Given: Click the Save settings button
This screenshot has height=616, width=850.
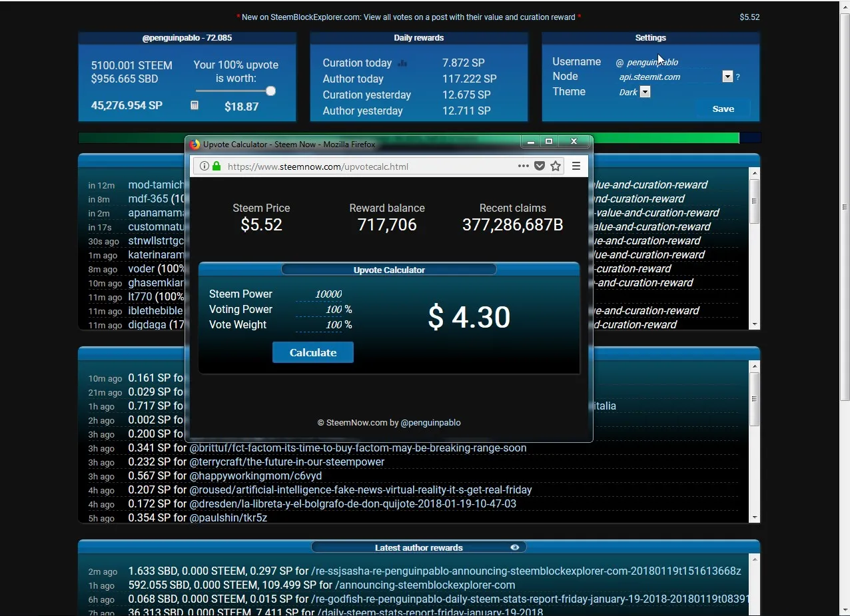Looking at the screenshot, I should (723, 109).
